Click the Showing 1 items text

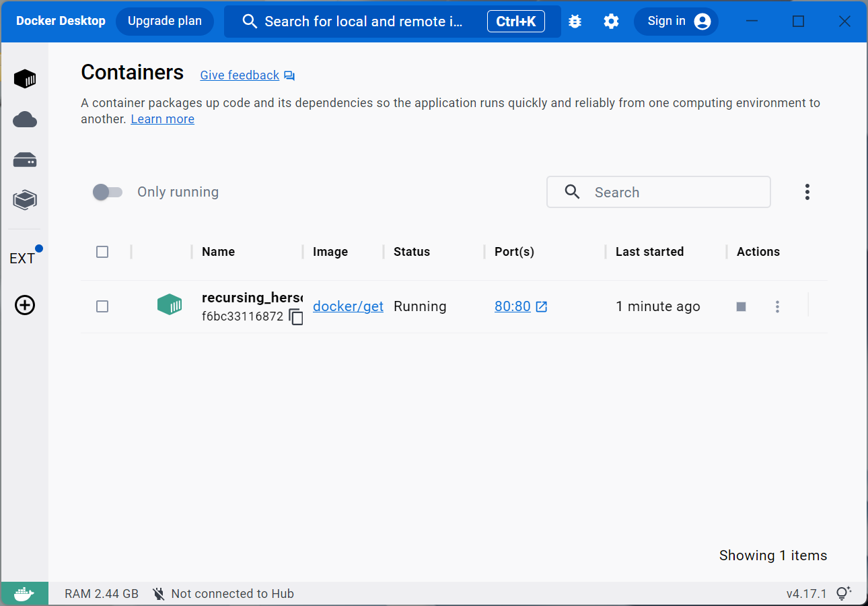[773, 555]
